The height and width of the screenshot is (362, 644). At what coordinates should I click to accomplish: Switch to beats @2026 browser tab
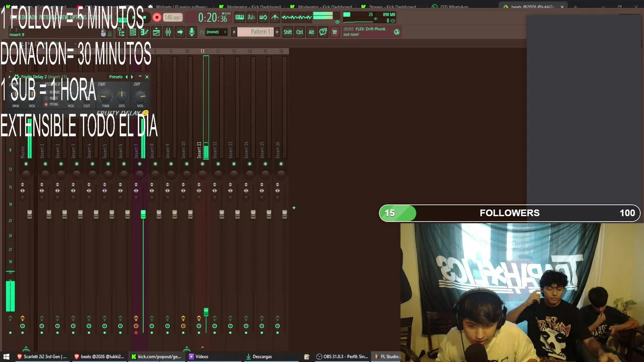coord(533,7)
